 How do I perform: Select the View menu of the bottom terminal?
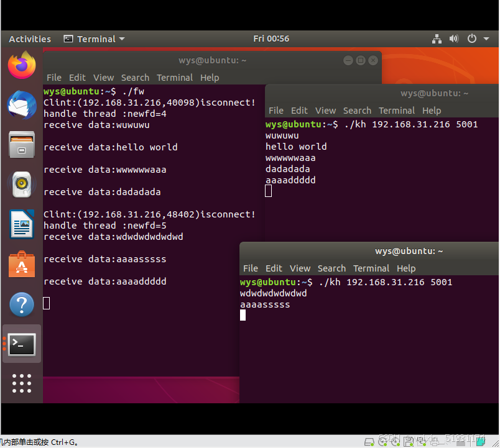click(x=300, y=268)
